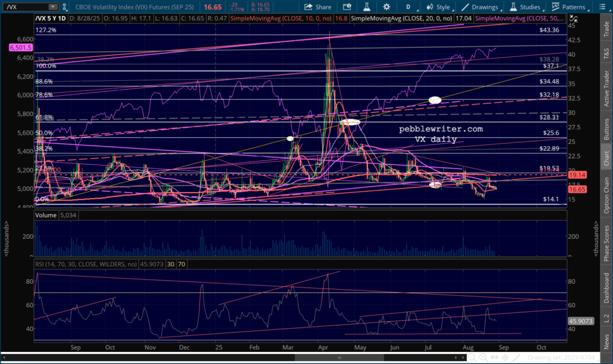The image size is (613, 364).
Task: Open the Drawings menu
Action: pyautogui.click(x=479, y=7)
